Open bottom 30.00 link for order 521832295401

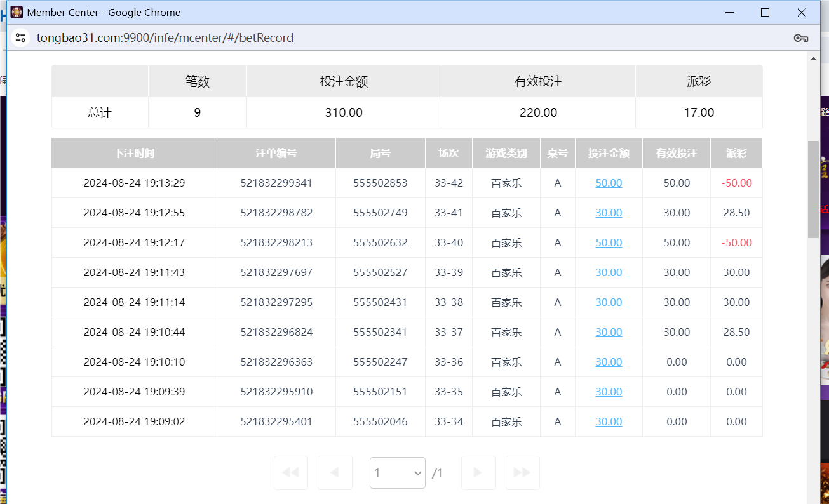pyautogui.click(x=609, y=421)
